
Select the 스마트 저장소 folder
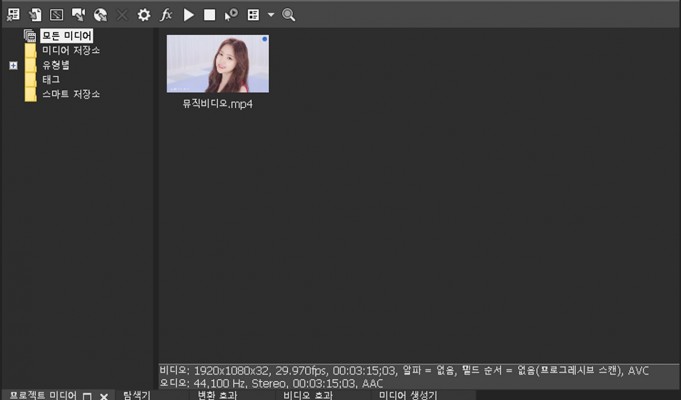(70, 94)
